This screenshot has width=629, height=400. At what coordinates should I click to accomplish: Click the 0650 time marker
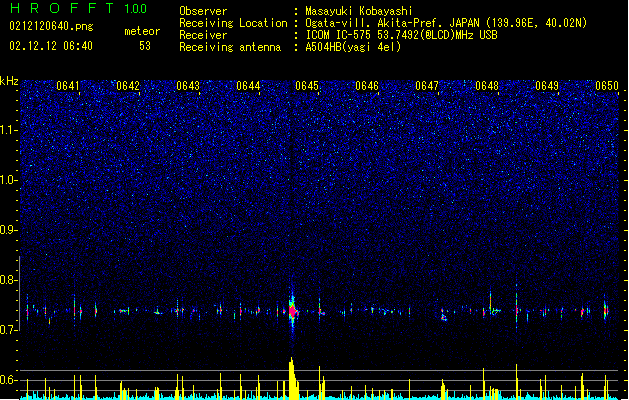(607, 86)
